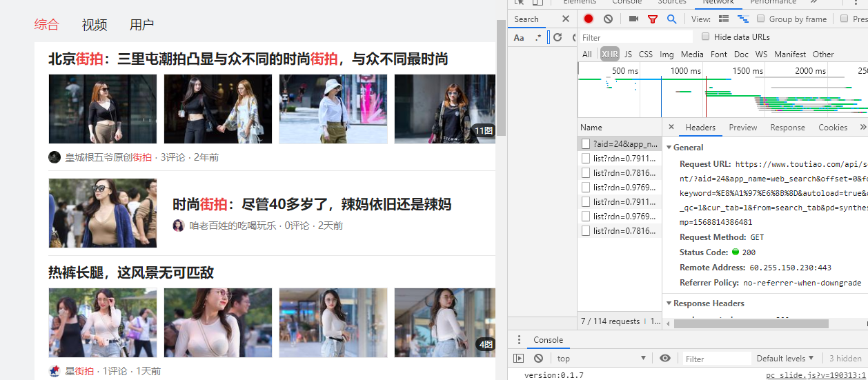
Task: Open the top JavaScript context dropdown
Action: click(601, 359)
